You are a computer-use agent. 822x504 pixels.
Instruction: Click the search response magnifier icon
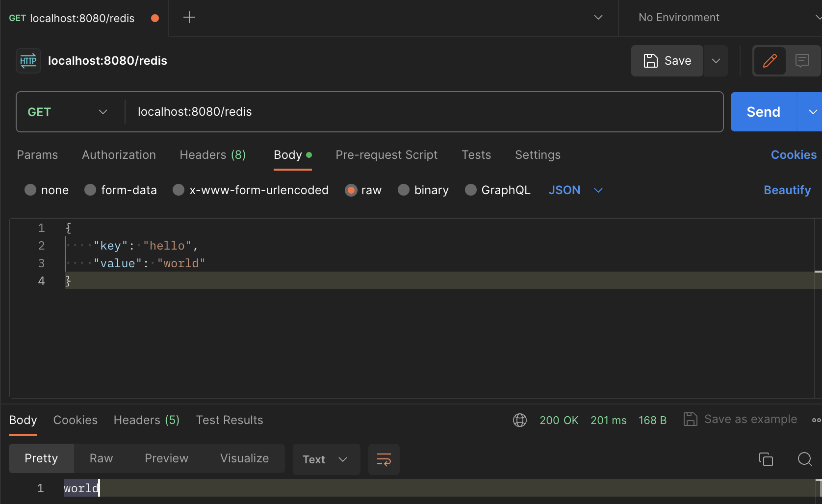(x=804, y=459)
